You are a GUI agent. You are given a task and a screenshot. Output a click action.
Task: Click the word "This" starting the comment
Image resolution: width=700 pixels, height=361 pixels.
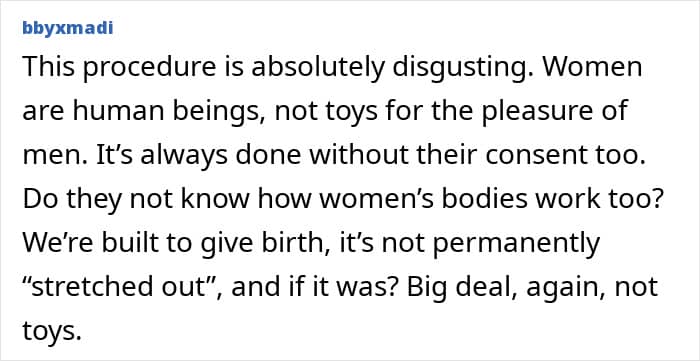(46, 66)
